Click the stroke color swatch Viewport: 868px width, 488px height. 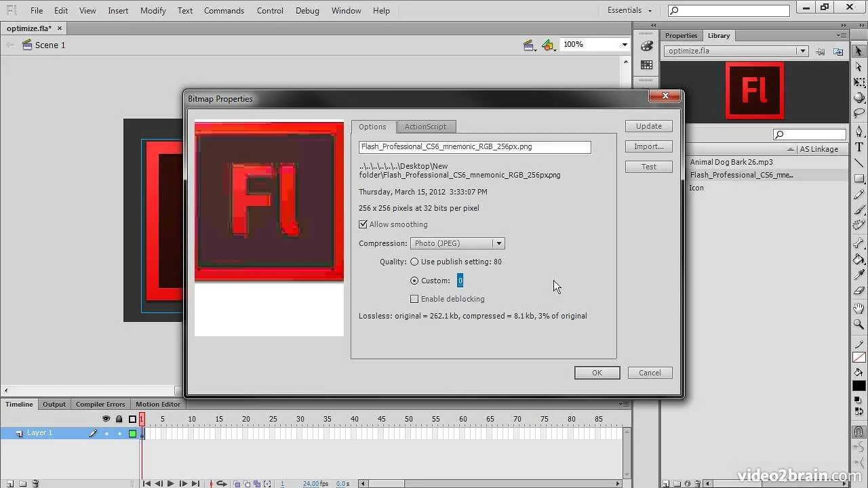[859, 358]
